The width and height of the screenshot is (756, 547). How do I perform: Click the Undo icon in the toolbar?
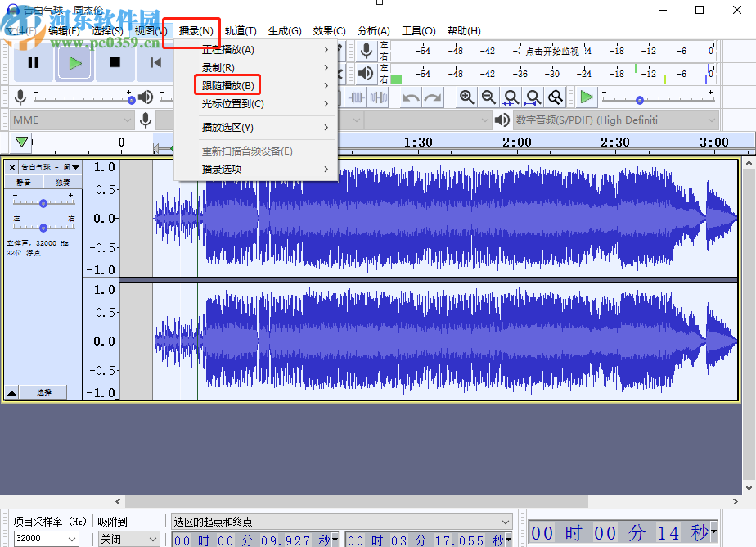coord(410,97)
